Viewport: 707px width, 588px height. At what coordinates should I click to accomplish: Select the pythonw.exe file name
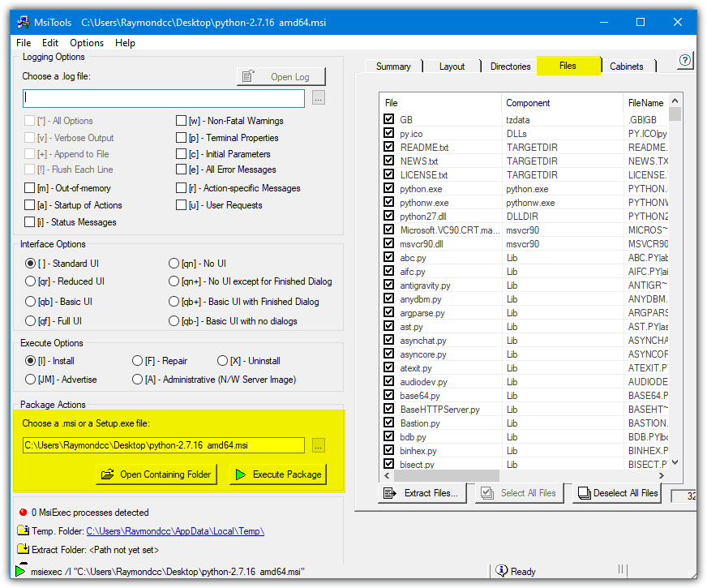pos(424,203)
